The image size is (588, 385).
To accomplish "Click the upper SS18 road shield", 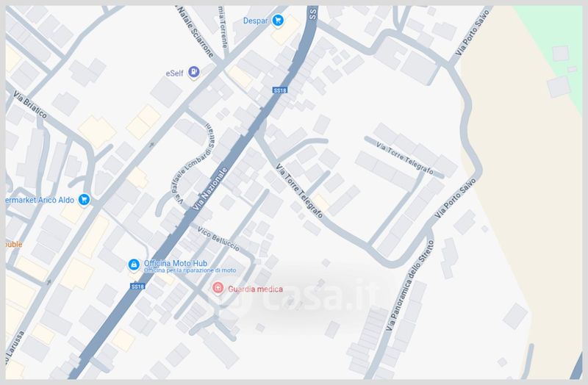I will point(280,90).
